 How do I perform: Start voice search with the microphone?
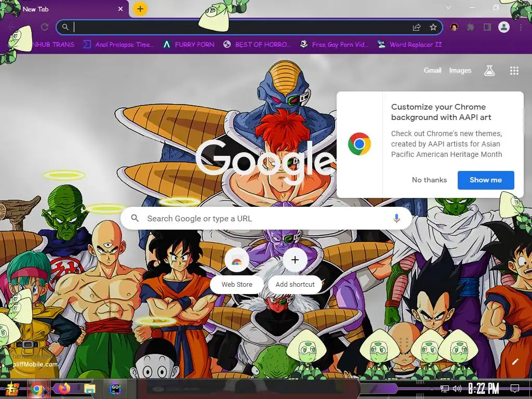(x=396, y=218)
